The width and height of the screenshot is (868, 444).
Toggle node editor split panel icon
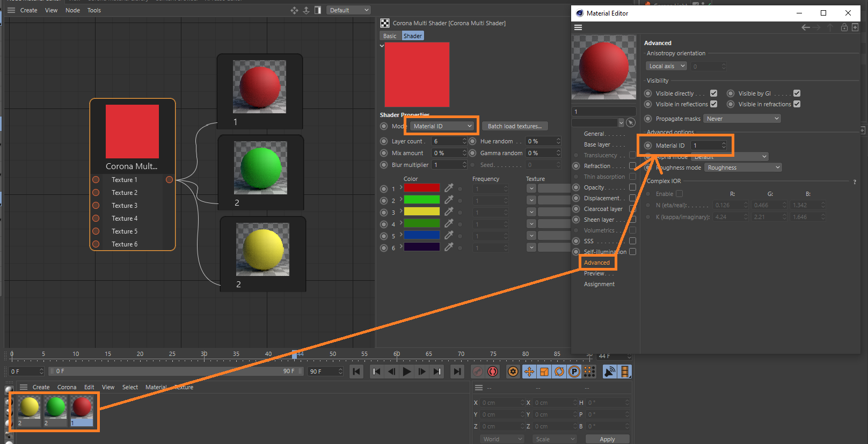(318, 10)
